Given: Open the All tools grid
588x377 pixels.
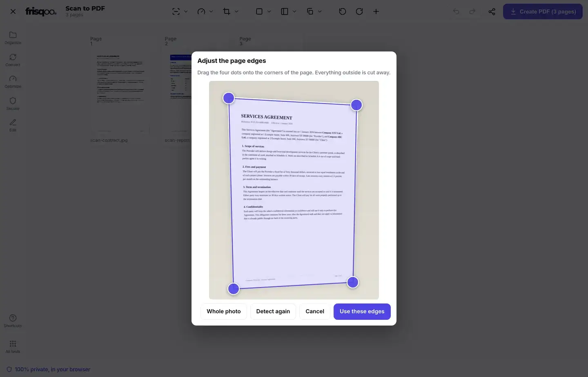Looking at the screenshot, I should [13, 346].
